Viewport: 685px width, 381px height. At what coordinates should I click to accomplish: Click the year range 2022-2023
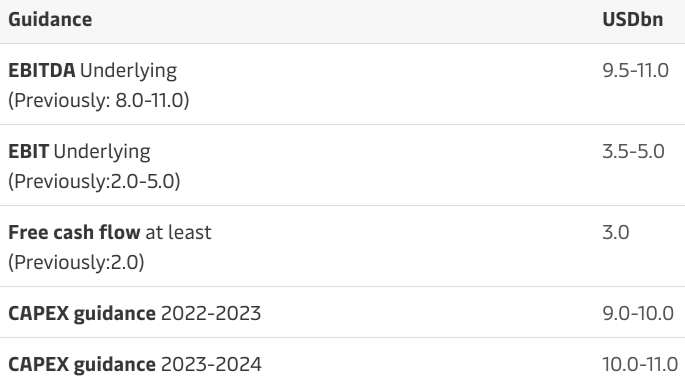pos(211,314)
